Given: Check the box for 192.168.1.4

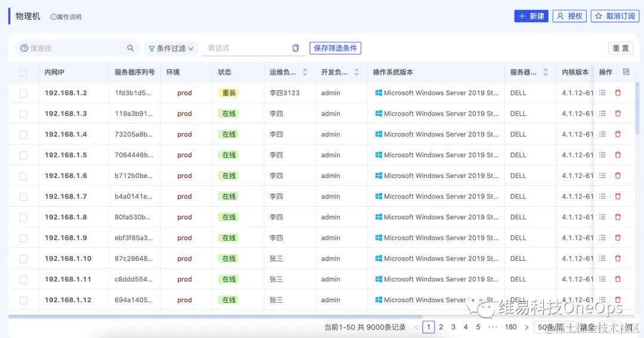Looking at the screenshot, I should click(23, 134).
